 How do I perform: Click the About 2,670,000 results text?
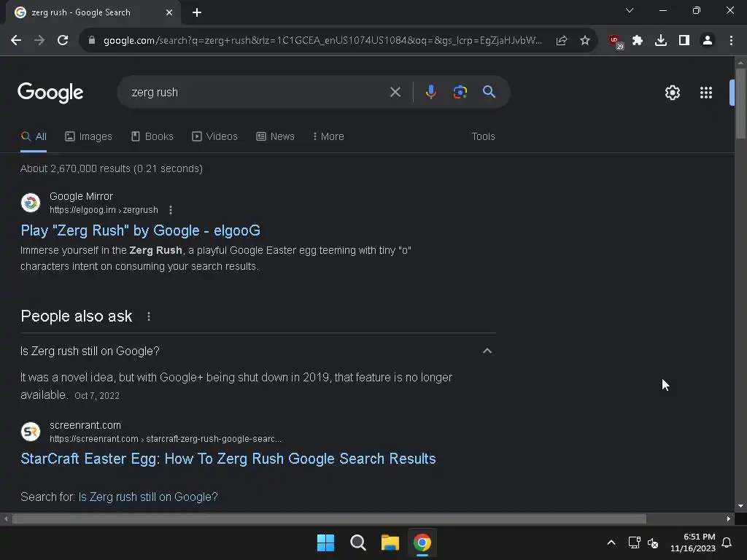(112, 168)
